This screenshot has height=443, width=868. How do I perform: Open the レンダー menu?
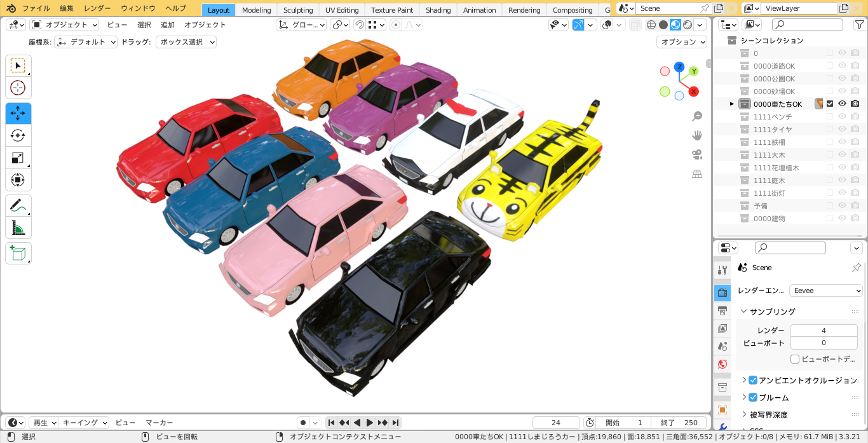97,9
